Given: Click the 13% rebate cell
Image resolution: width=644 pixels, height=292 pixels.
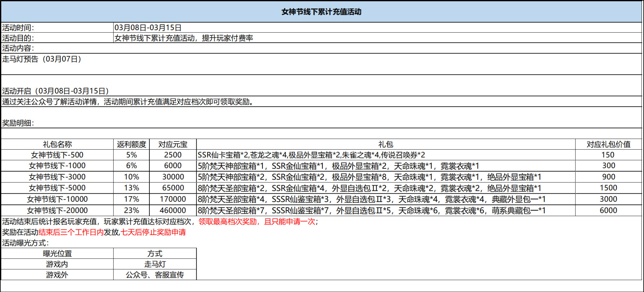Looking at the screenshot, I should click(132, 188).
